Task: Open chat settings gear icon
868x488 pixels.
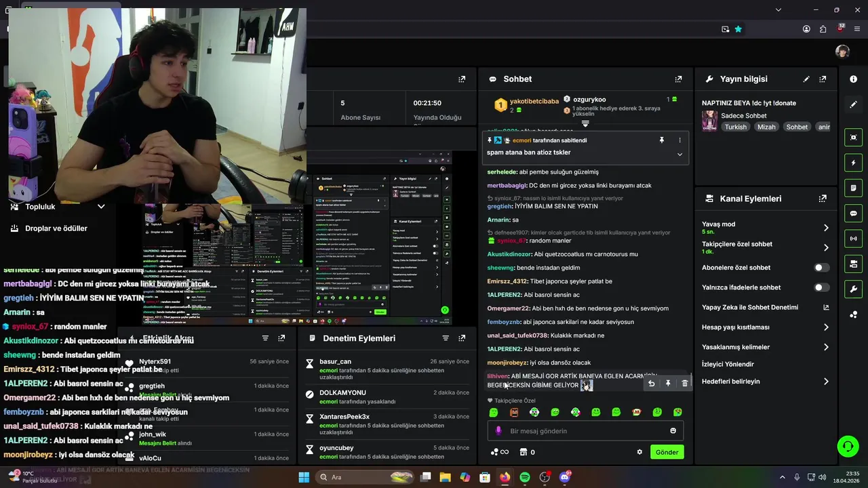Action: pos(639,452)
